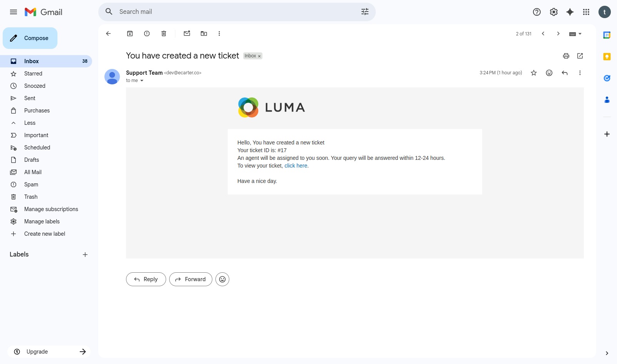Viewport: 617px width, 364px height.
Task: Click the Gmail logo
Action: pyautogui.click(x=44, y=12)
